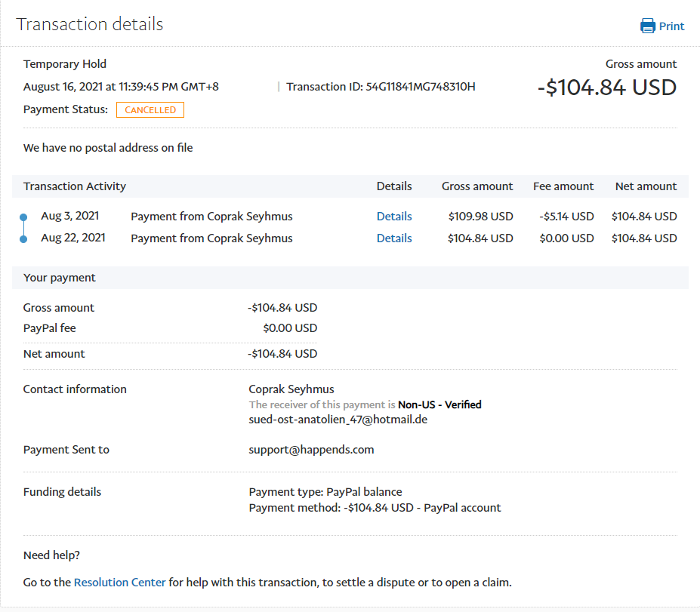This screenshot has height=612, width=700.
Task: Click the large -$104.84 USD gross amount
Action: pyautogui.click(x=606, y=88)
